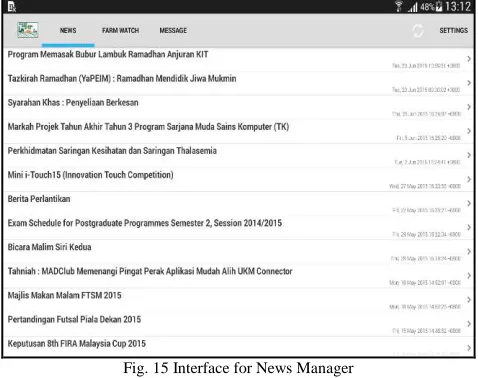This screenshot has width=478, height=378.
Task: Open 'Bicara Malim Siri Kedua' news headline
Action: point(49,247)
